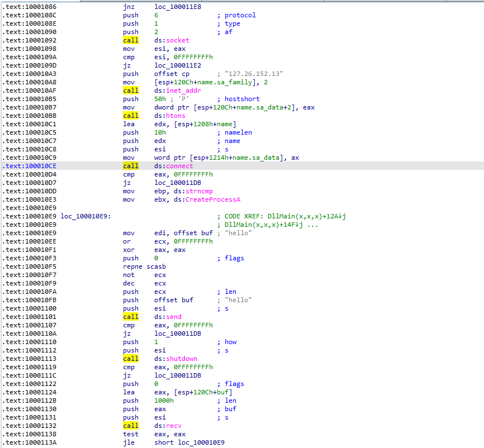Select the strncmp import reference
484x448 pixels.
tap(199, 191)
